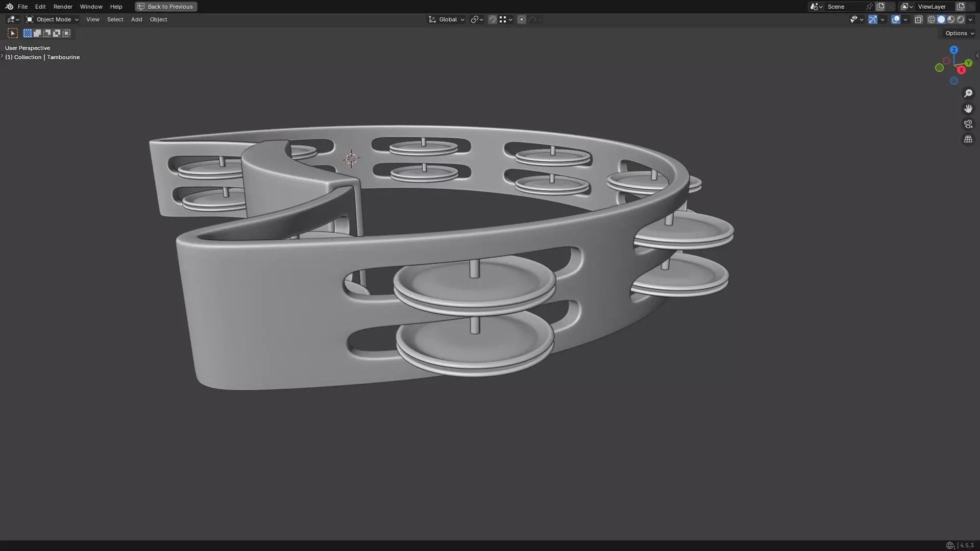Toggle the camera view icon
Screen dimensions: 980x551
coord(968,124)
